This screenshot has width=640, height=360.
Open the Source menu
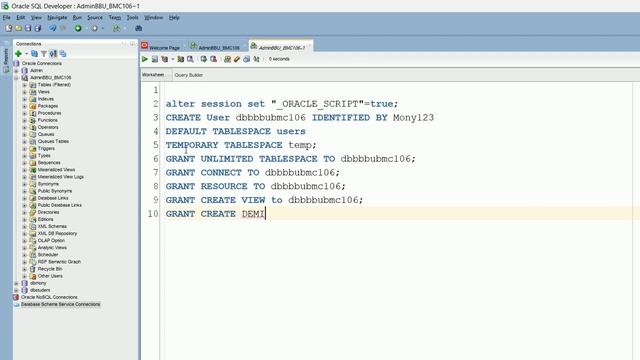tap(95, 18)
